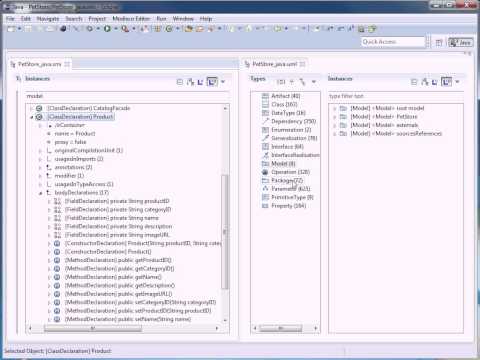The image size is (480, 360).
Task: Select the proxy = false attribute row
Action: pos(70,142)
